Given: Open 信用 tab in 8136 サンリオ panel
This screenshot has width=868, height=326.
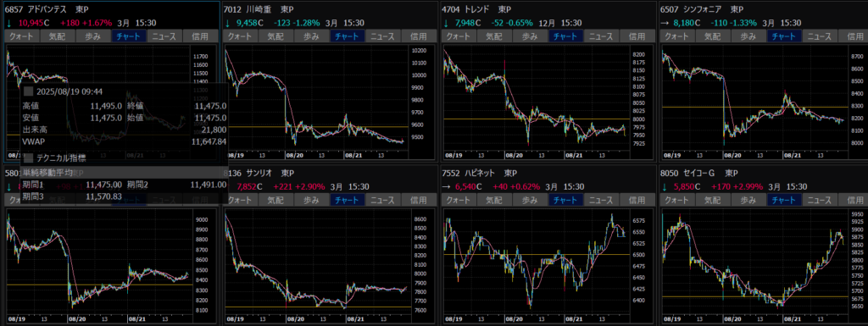Looking at the screenshot, I should 419,200.
